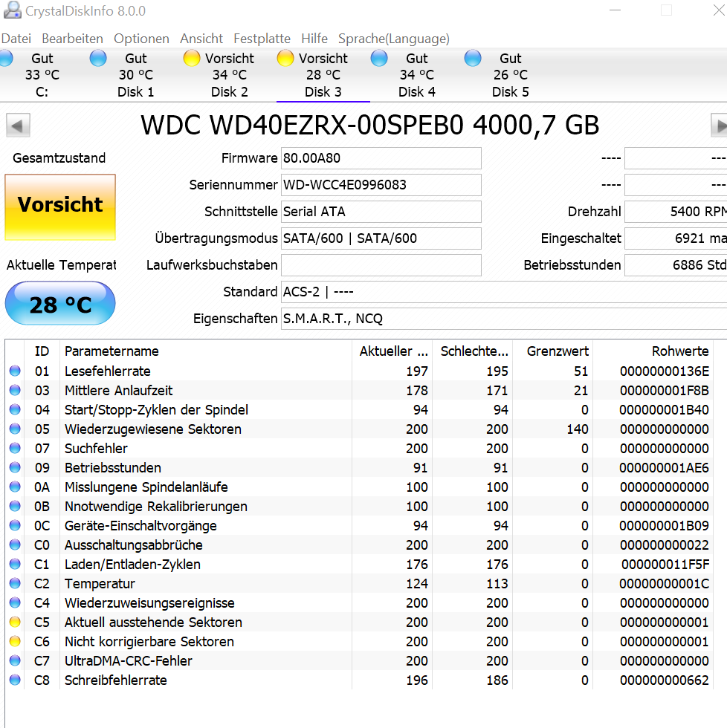This screenshot has height=728, width=727.
Task: Select raw value 00000000136E
Action: (665, 371)
